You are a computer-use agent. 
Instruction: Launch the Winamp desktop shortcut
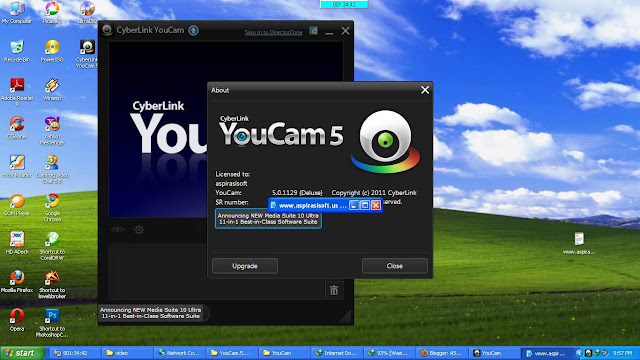tap(52, 89)
